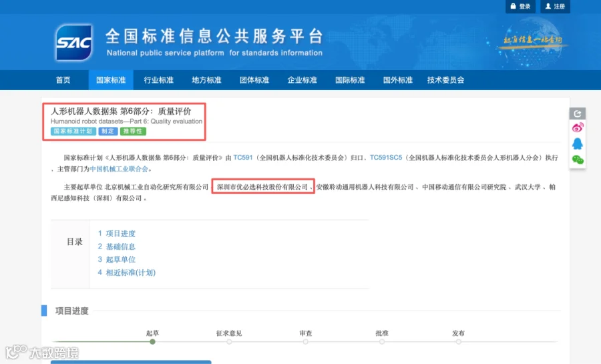Click the 批准 progress stage marker
This screenshot has width=601, height=364.
coord(382,341)
